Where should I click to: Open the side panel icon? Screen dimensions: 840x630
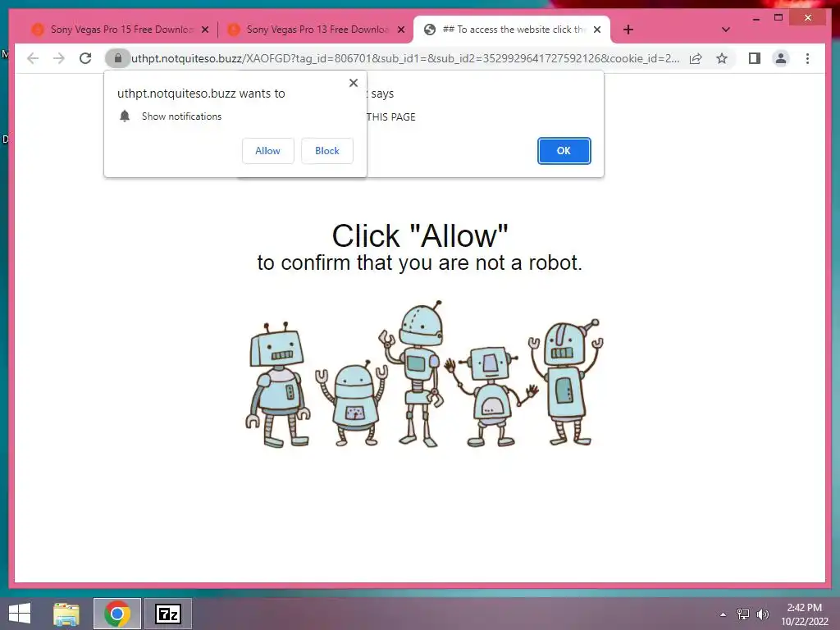755,58
